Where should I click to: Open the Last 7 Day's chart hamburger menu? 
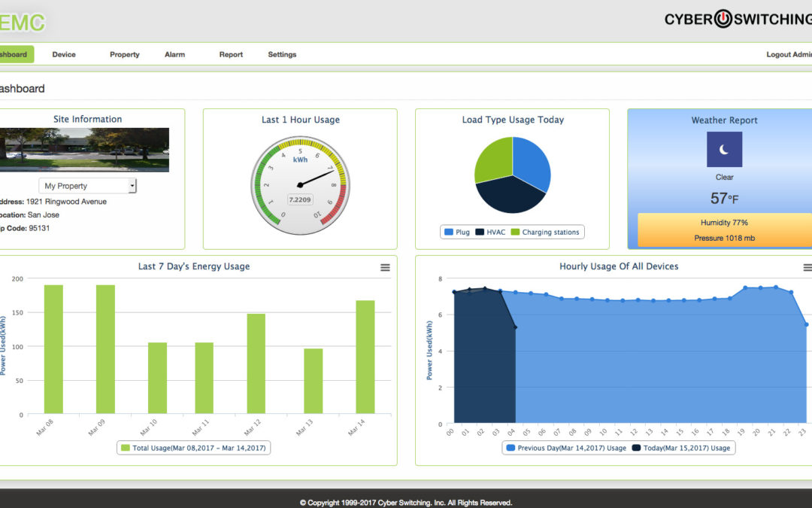click(x=385, y=267)
